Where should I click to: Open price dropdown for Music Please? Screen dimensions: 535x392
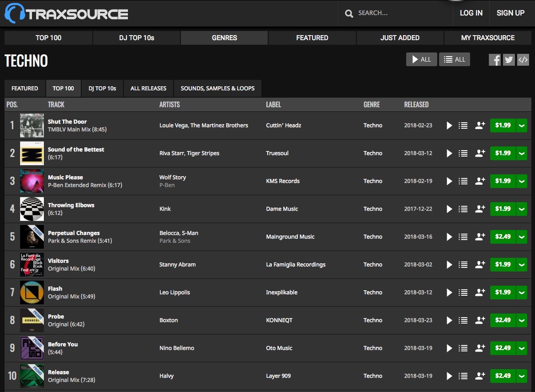click(522, 181)
